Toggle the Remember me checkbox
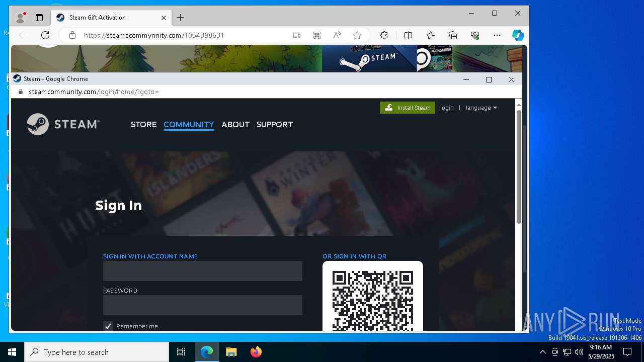 coord(108,326)
